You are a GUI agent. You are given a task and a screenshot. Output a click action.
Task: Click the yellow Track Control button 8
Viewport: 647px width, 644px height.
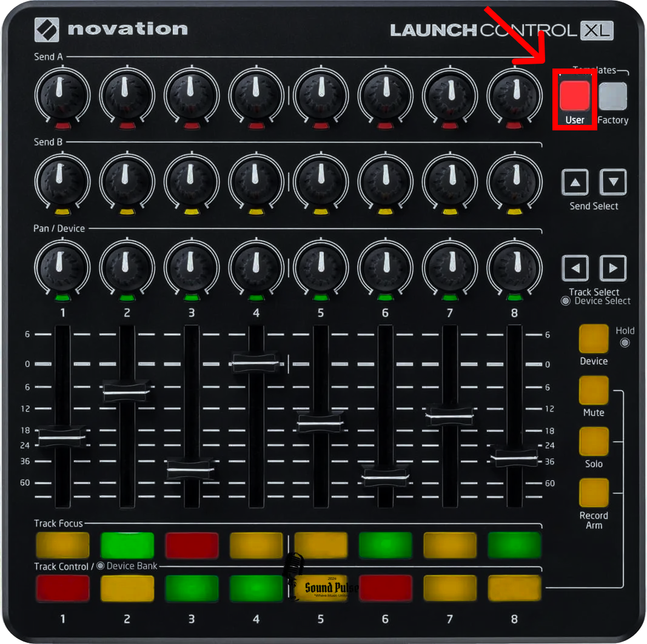coord(515,588)
